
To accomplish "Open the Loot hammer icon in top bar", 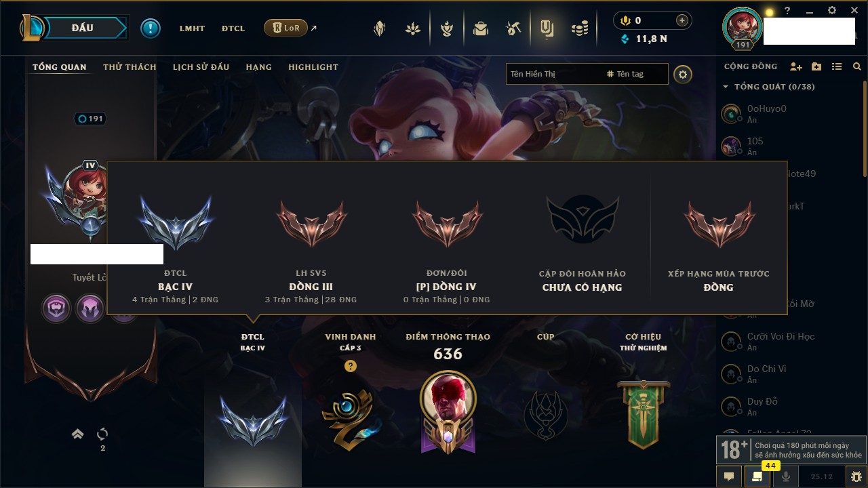I will pos(513,28).
